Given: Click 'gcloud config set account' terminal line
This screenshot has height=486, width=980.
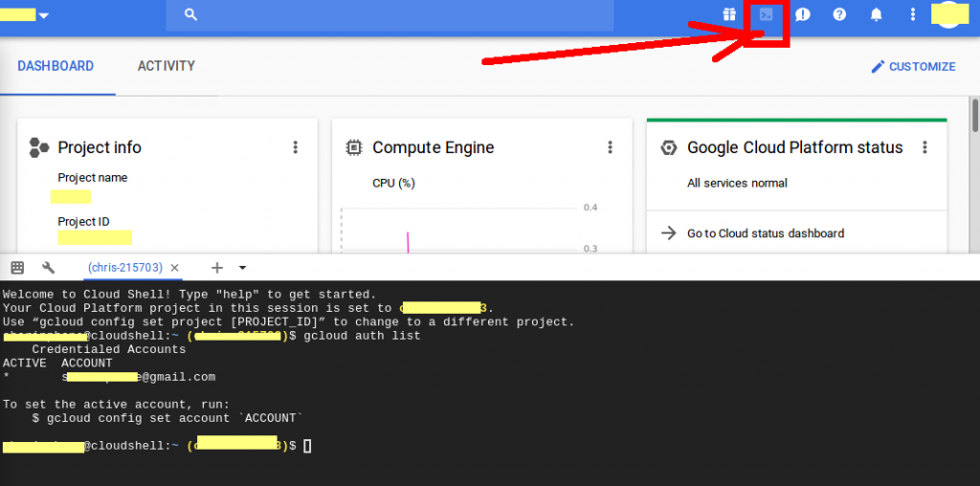Looking at the screenshot, I should click(x=167, y=418).
